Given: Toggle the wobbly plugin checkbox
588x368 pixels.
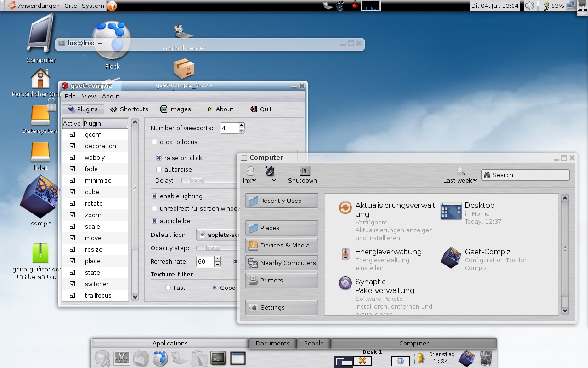Looking at the screenshot, I should tap(72, 157).
